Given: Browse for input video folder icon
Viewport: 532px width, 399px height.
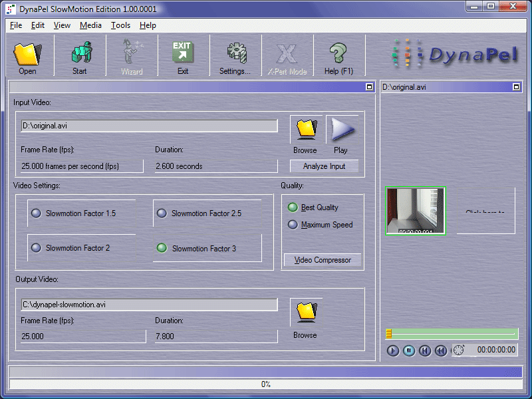Looking at the screenshot, I should tap(307, 129).
